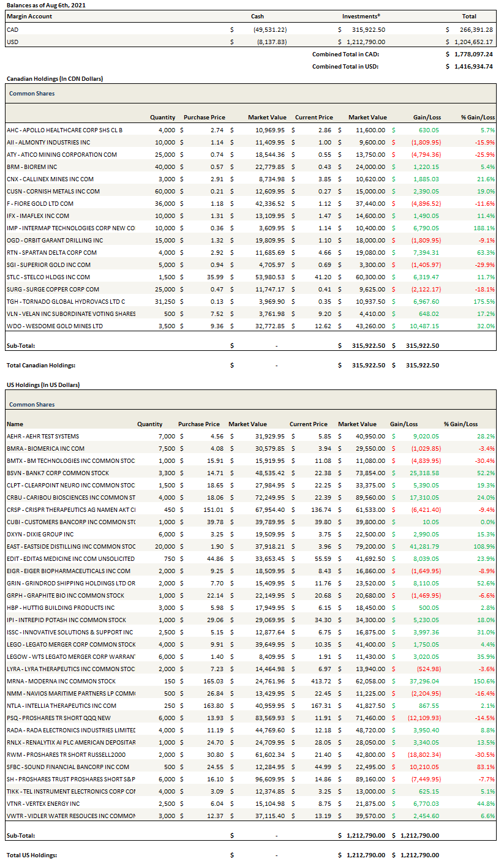This screenshot has height=864, width=504.
Task: Select the MRNA - Moderna Inc name cell
Action: click(x=61, y=681)
